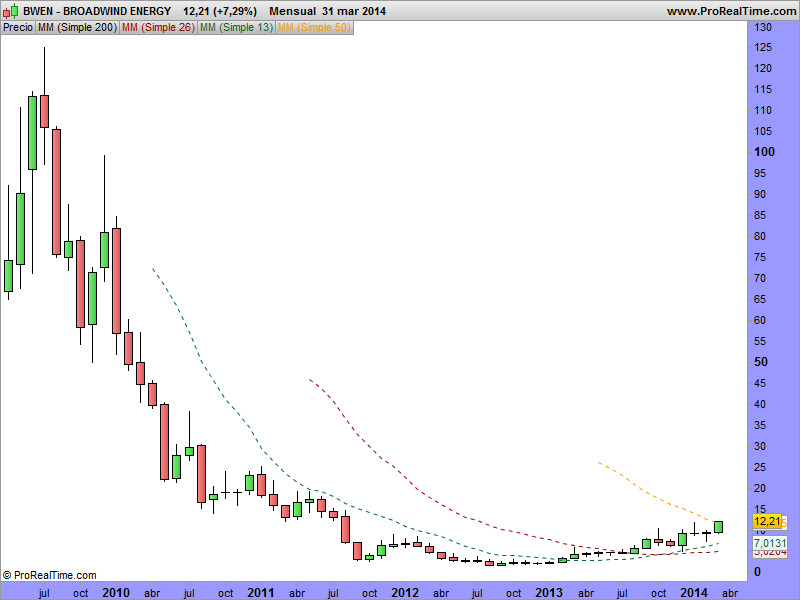Click the latest green March 2014 candlestick
The height and width of the screenshot is (600, 800).
[718, 527]
